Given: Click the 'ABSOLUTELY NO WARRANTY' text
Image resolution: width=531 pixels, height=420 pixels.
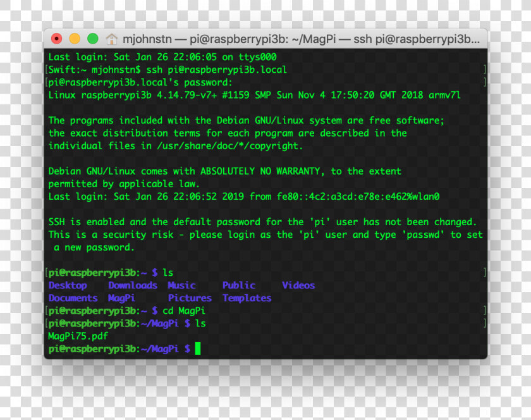Looking at the screenshot, I should (x=260, y=171).
